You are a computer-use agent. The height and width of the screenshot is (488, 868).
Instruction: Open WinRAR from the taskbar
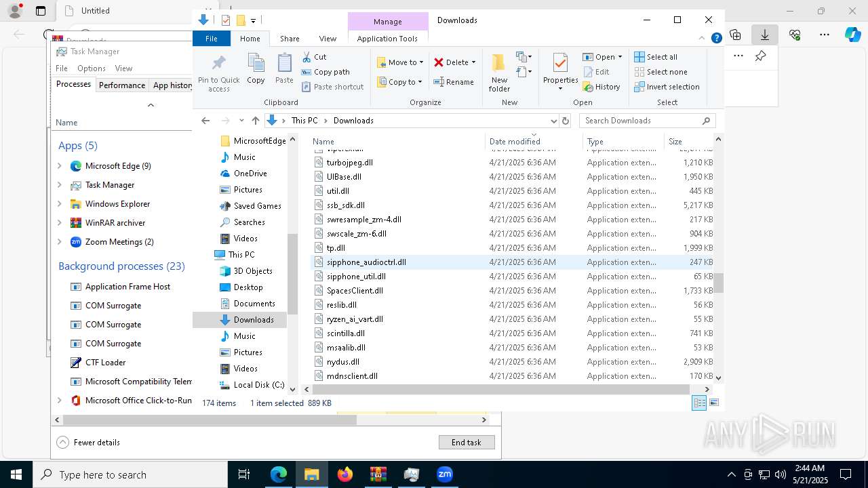(x=378, y=474)
